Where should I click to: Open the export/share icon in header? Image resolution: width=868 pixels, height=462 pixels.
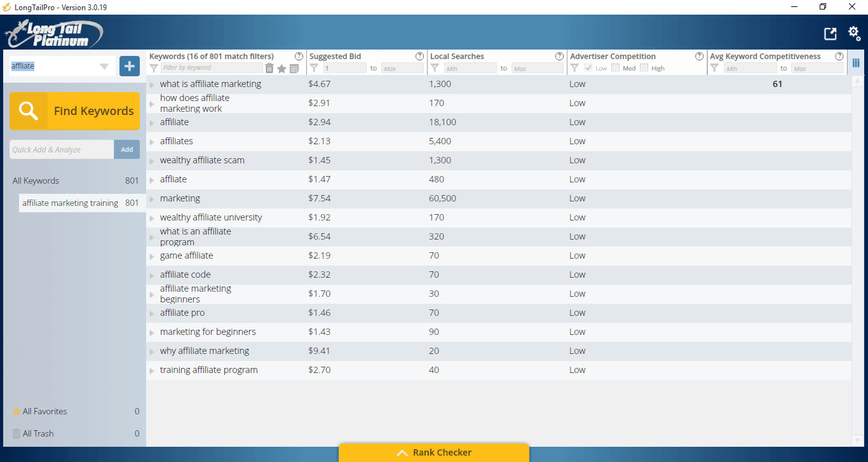[x=831, y=34]
